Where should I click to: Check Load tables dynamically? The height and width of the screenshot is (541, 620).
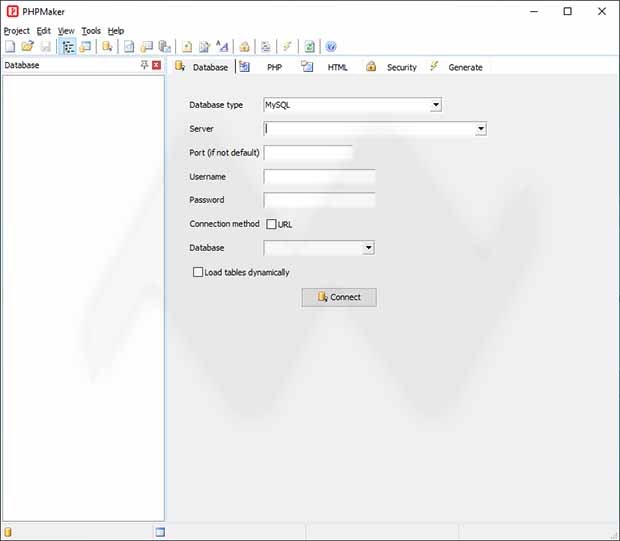(x=198, y=272)
